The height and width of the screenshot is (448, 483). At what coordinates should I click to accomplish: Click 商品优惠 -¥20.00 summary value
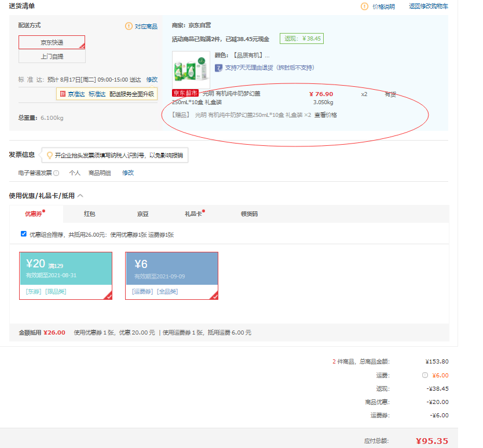[437, 402]
